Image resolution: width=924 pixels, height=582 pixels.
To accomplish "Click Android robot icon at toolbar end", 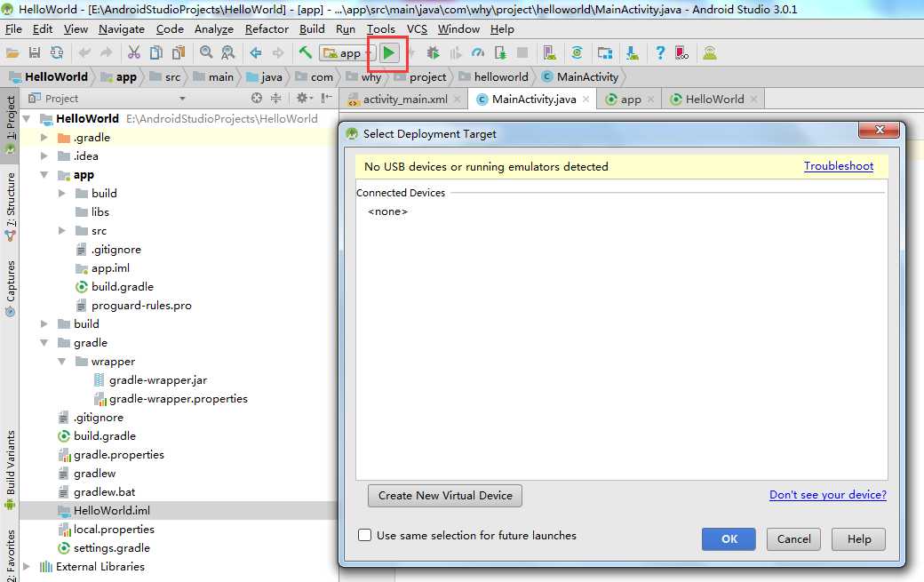I will pos(710,53).
